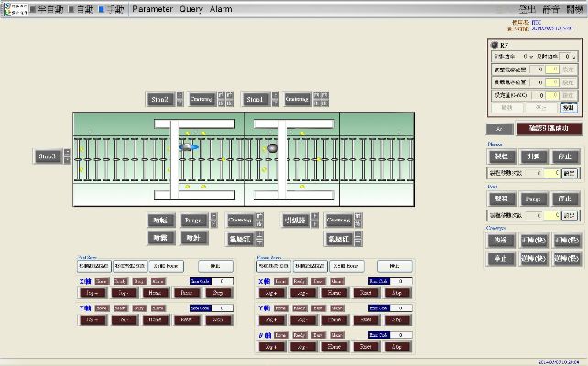The height and width of the screenshot is (366, 588).
Task: Click the blue-arrow carrier on the conveyor
Action: tap(188, 146)
